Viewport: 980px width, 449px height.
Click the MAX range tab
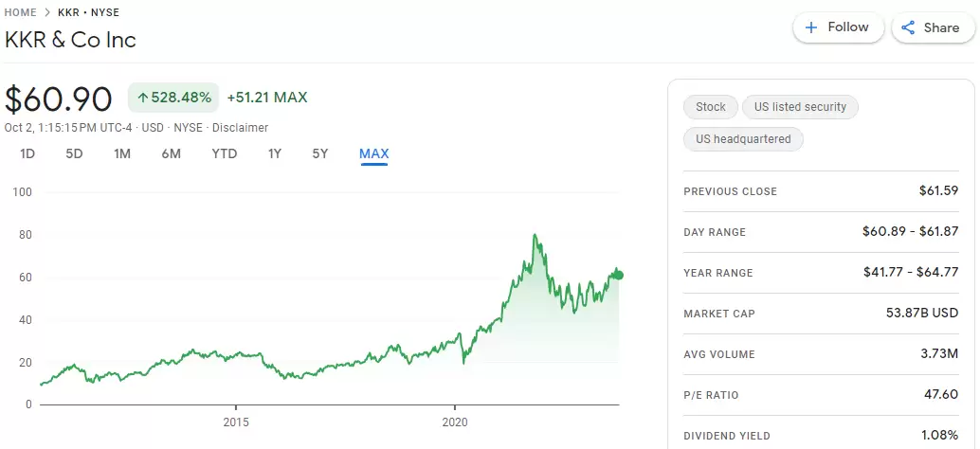(x=373, y=153)
